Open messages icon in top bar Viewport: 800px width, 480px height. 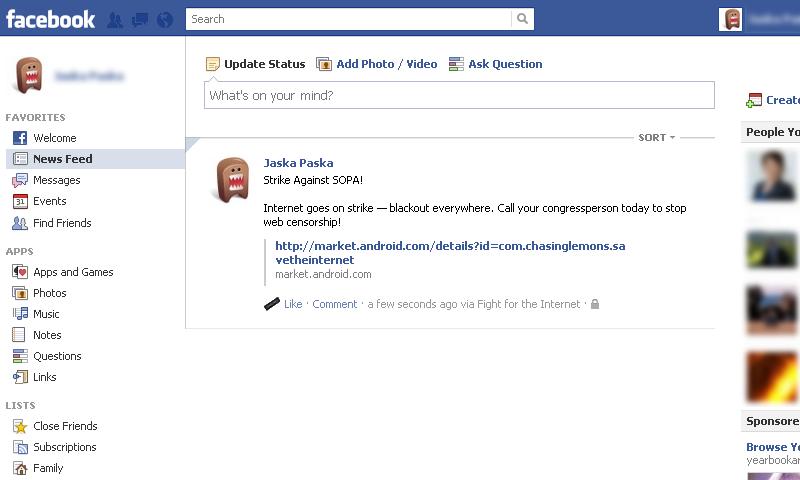click(140, 20)
